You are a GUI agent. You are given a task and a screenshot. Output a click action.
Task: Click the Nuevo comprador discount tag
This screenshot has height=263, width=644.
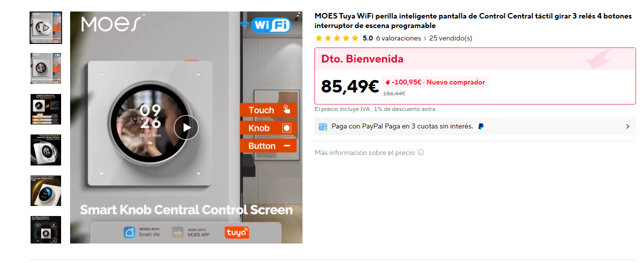point(435,82)
